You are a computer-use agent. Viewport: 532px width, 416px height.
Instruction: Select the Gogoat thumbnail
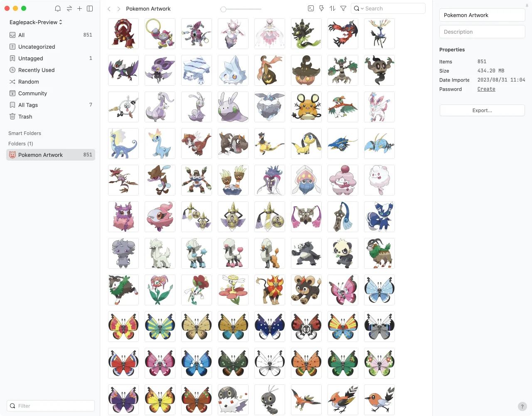379,253
